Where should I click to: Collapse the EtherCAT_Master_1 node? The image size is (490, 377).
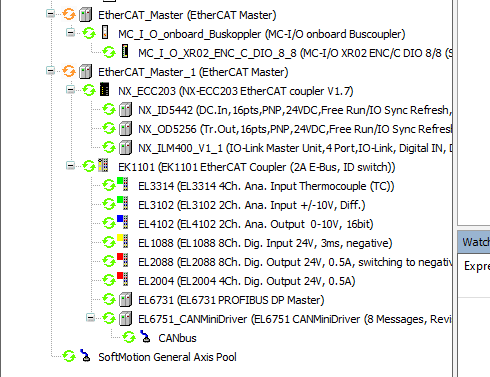pyautogui.click(x=50, y=71)
